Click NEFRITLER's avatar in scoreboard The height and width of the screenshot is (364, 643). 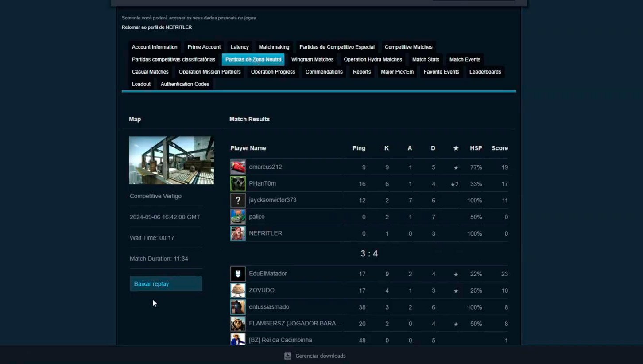click(238, 233)
